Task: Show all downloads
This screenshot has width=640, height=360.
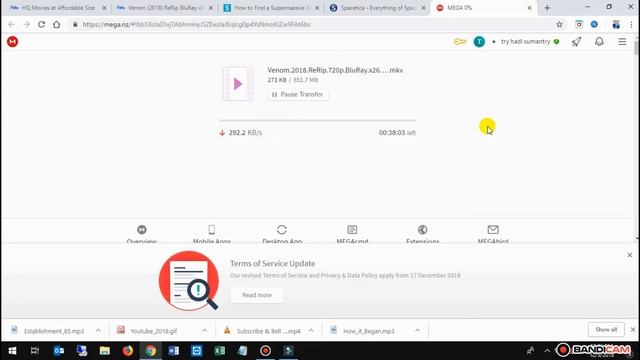Action: click(606, 330)
